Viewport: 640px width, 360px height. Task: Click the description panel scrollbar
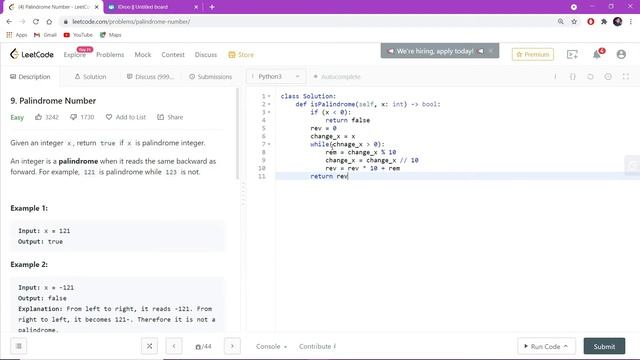(x=237, y=134)
